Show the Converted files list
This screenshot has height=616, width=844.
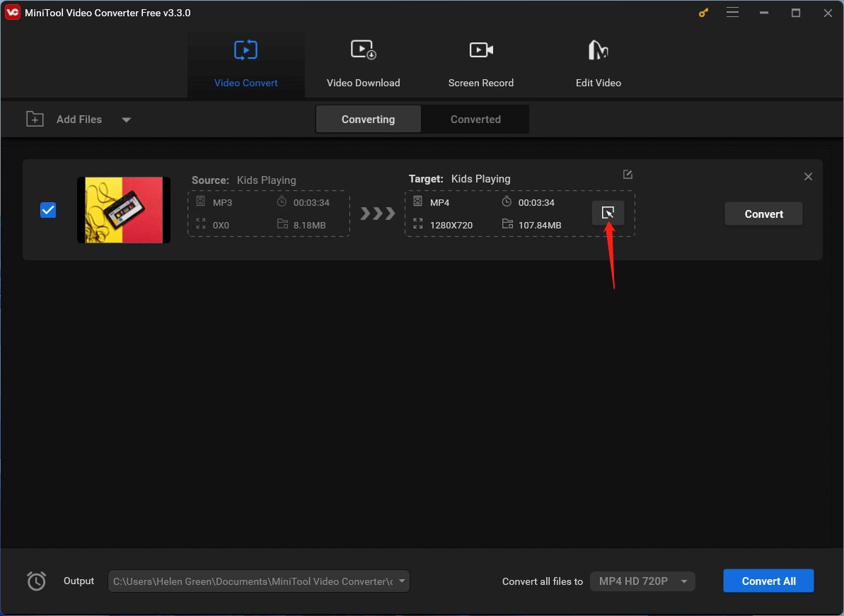click(475, 120)
